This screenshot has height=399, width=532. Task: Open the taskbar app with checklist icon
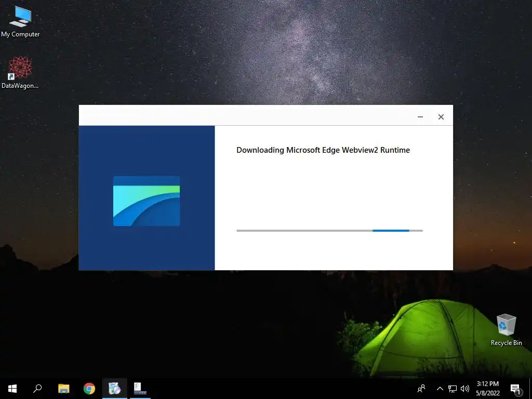pyautogui.click(x=140, y=389)
